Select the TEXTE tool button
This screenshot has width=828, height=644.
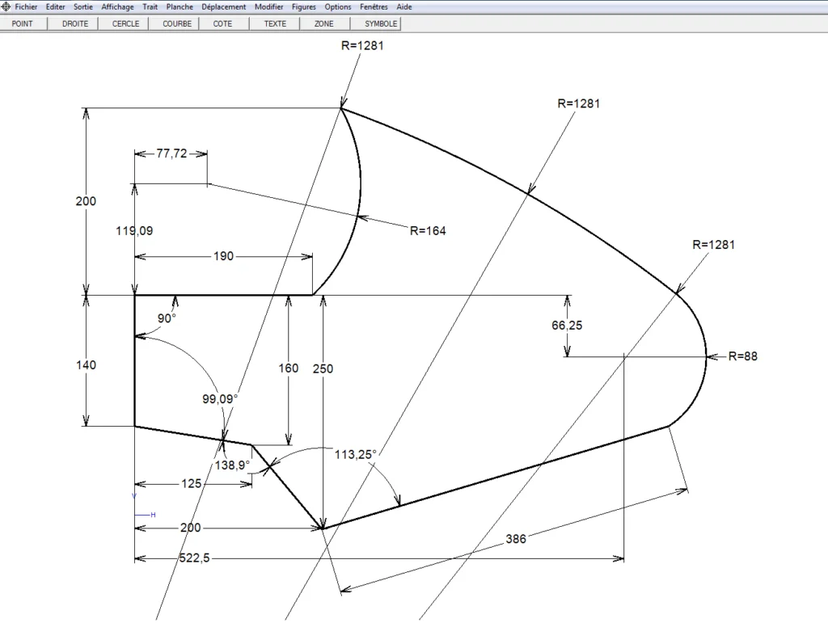tap(275, 23)
